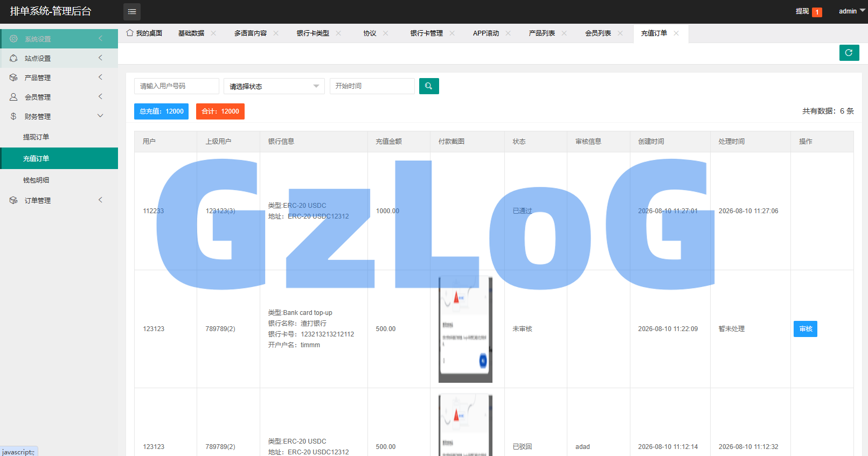Viewport: 868px width, 456px height.
Task: Click the 财务管理 dollar icon
Action: [13, 116]
